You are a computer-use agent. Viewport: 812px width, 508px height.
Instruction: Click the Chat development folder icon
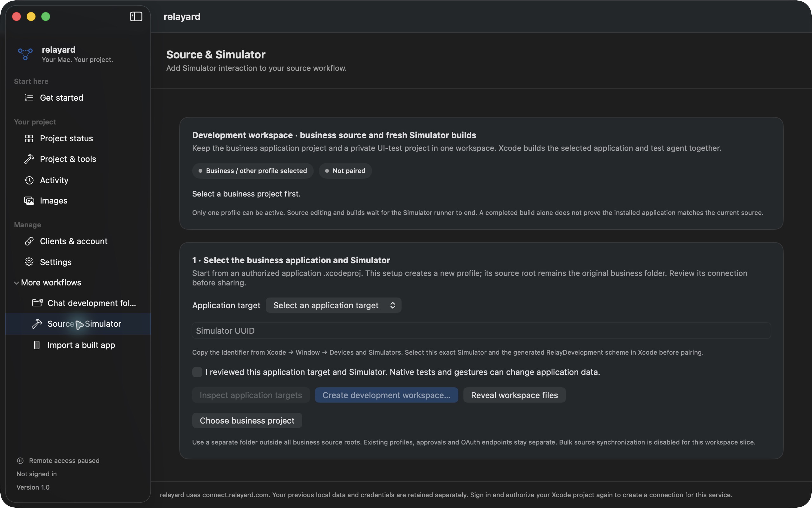click(x=37, y=303)
